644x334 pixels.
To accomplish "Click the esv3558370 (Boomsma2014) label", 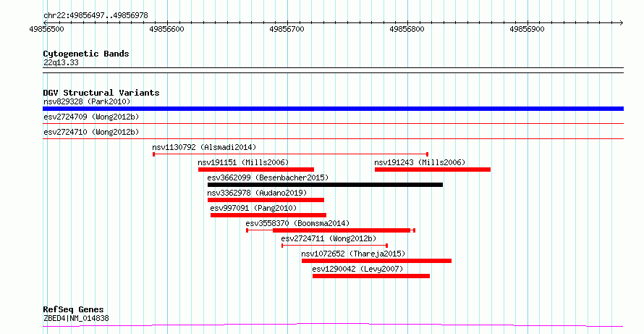I will pos(297,223).
